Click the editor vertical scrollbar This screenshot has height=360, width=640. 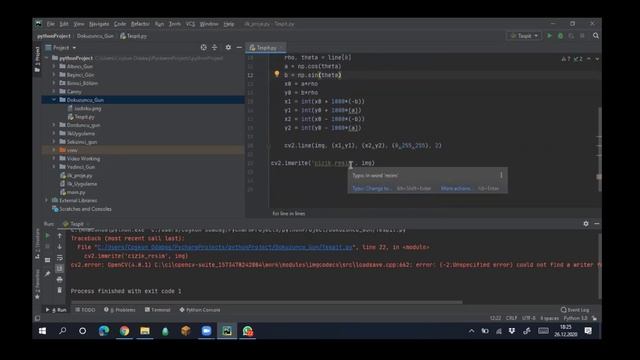click(599, 149)
